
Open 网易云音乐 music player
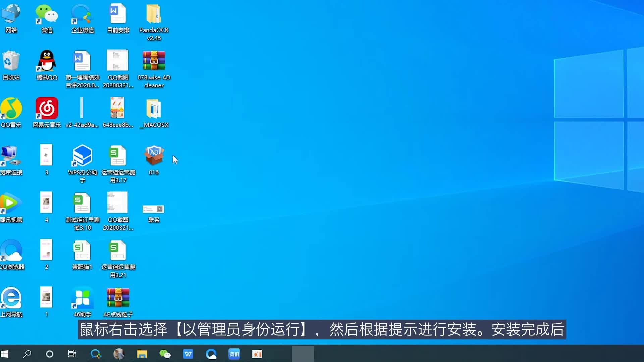46,107
